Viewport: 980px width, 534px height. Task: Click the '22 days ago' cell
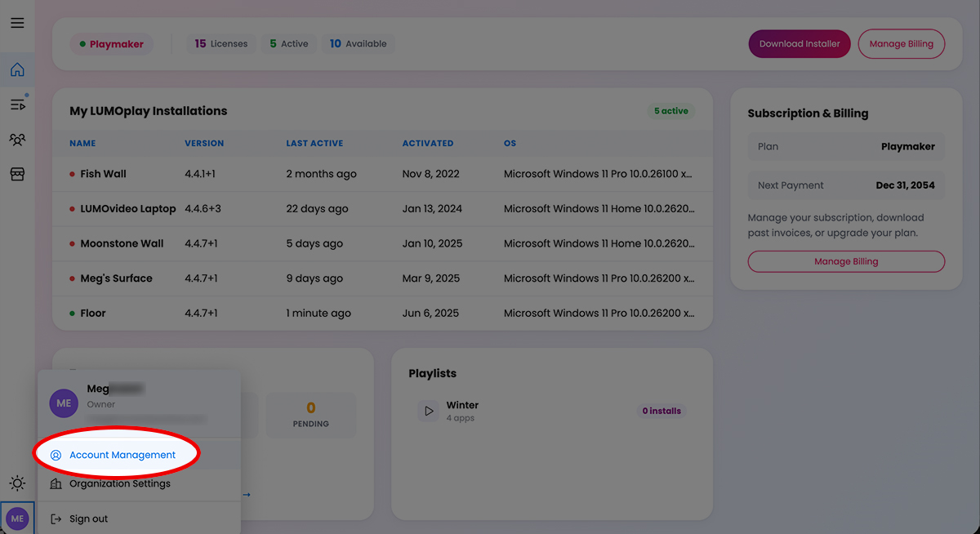pyautogui.click(x=317, y=209)
